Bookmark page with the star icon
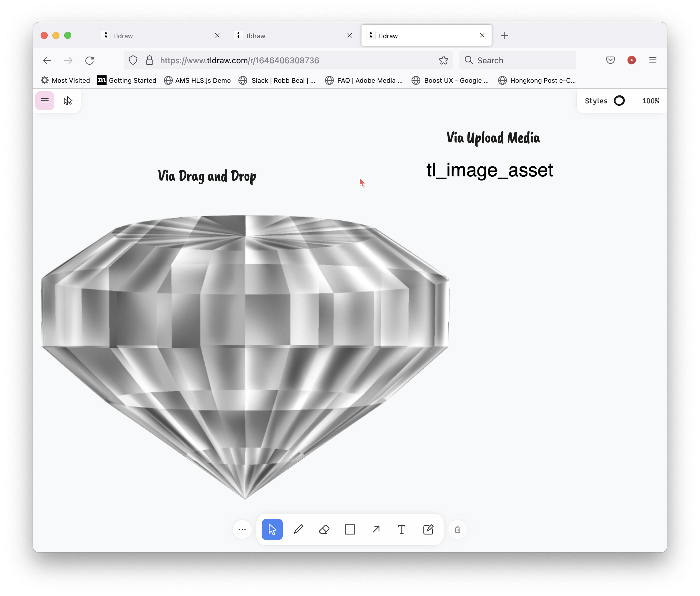700x596 pixels. [443, 60]
